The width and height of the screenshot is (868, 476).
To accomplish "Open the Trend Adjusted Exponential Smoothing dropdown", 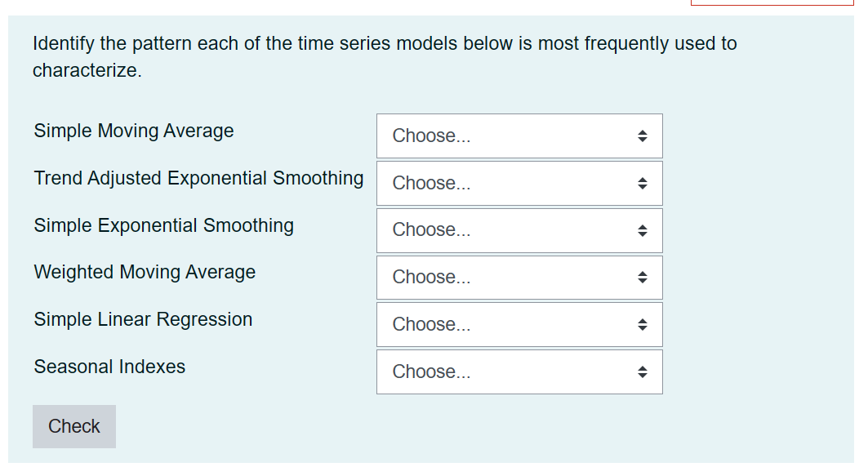I will (x=519, y=183).
